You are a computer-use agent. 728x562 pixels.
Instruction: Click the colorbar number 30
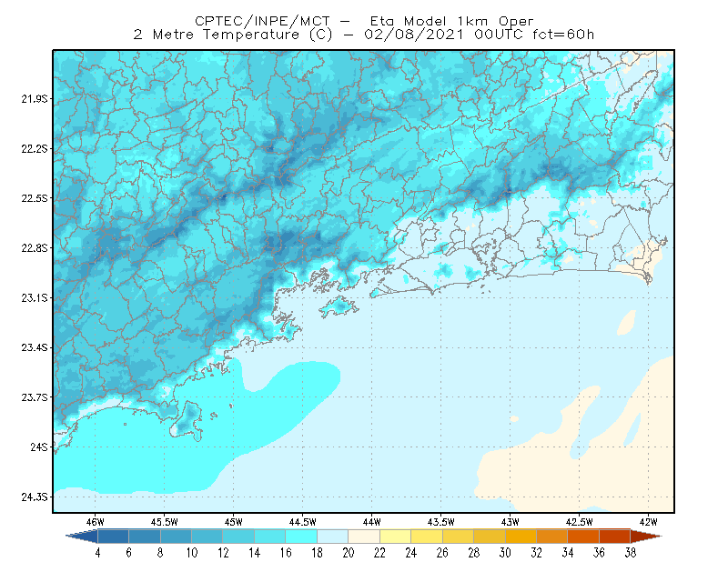coord(505,553)
